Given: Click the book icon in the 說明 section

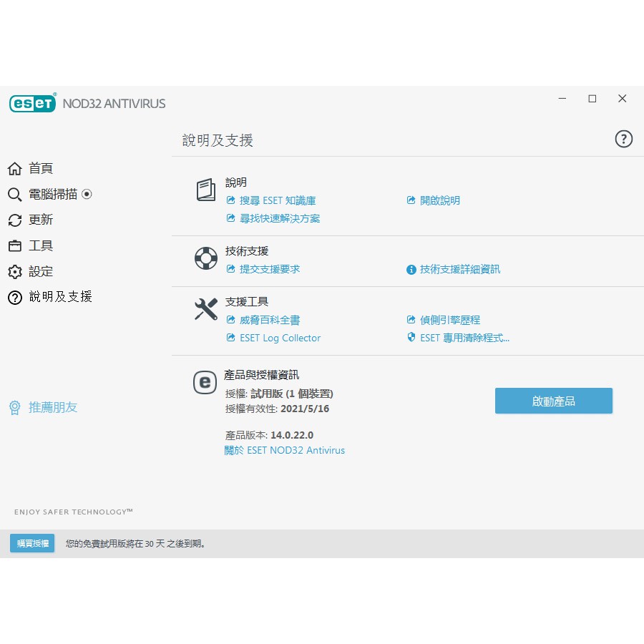Looking at the screenshot, I should click(x=206, y=190).
